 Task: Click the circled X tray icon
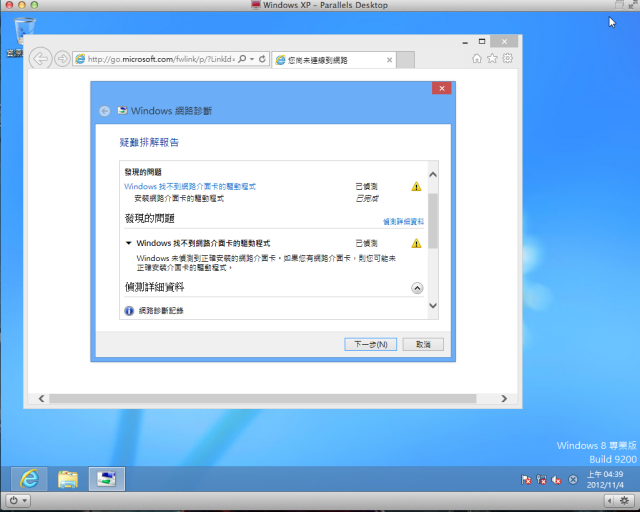tap(573, 480)
